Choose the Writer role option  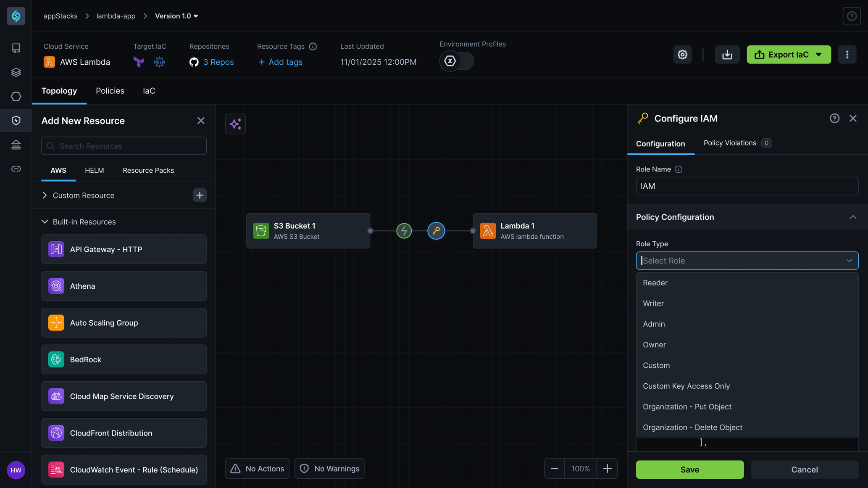747,303
